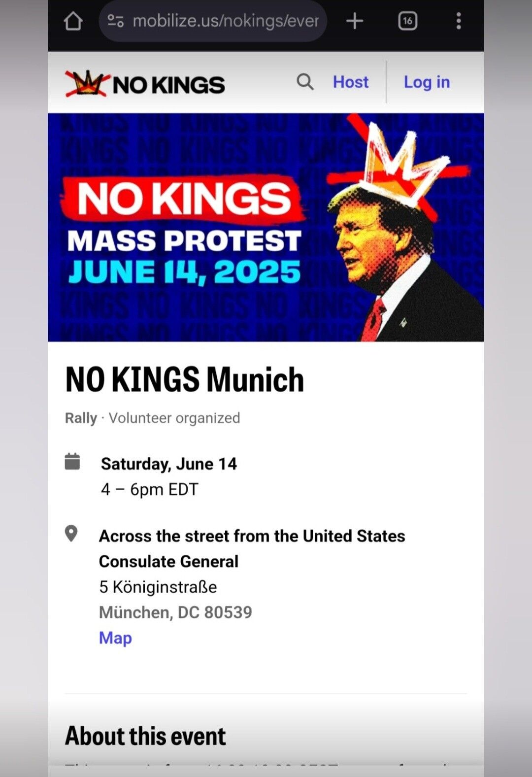Open site settings icon in address bar
This screenshot has height=777, width=532.
point(115,21)
